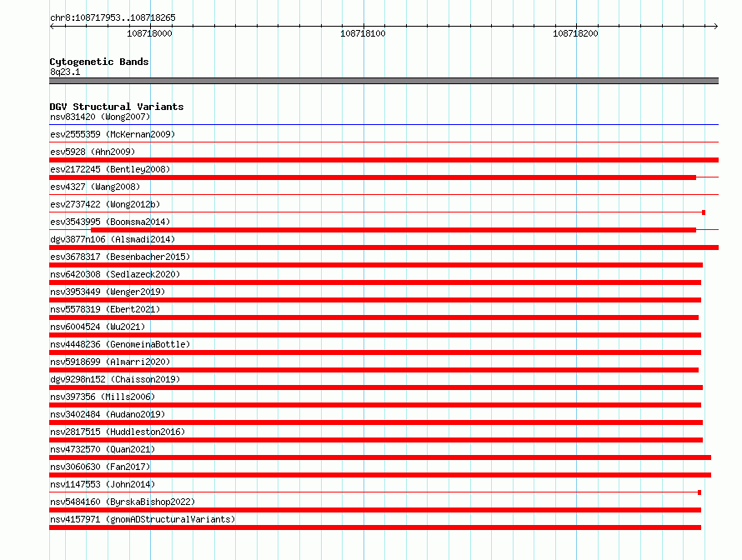Select the esv3678317 (Besenbacher2015) label

(120, 257)
